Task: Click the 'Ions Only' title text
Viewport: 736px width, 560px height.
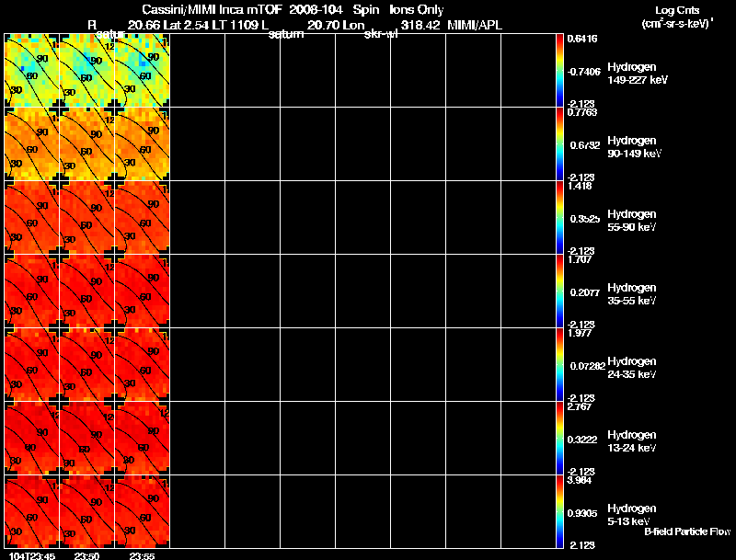Action: click(417, 10)
